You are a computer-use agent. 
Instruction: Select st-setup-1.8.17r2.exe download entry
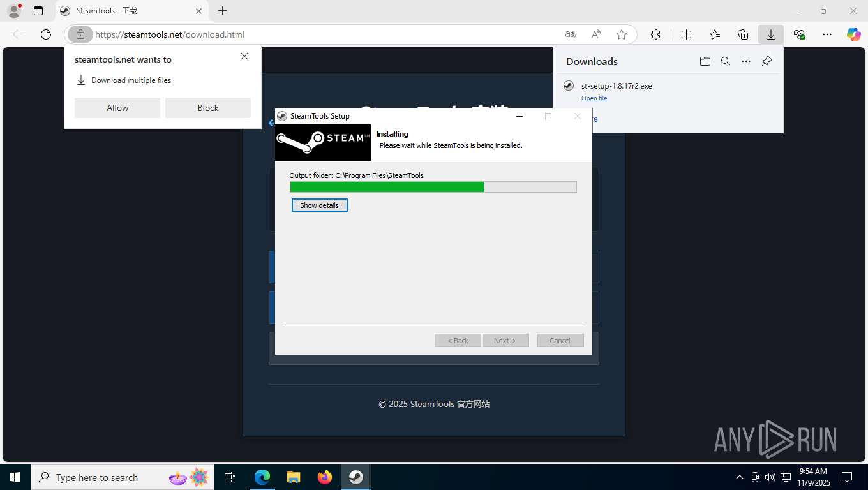point(668,92)
